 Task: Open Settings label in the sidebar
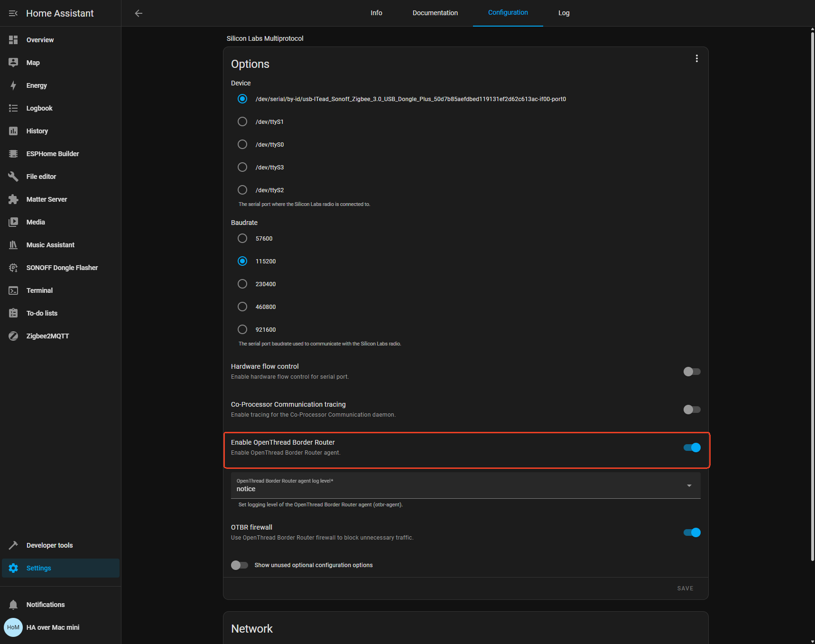tap(39, 568)
